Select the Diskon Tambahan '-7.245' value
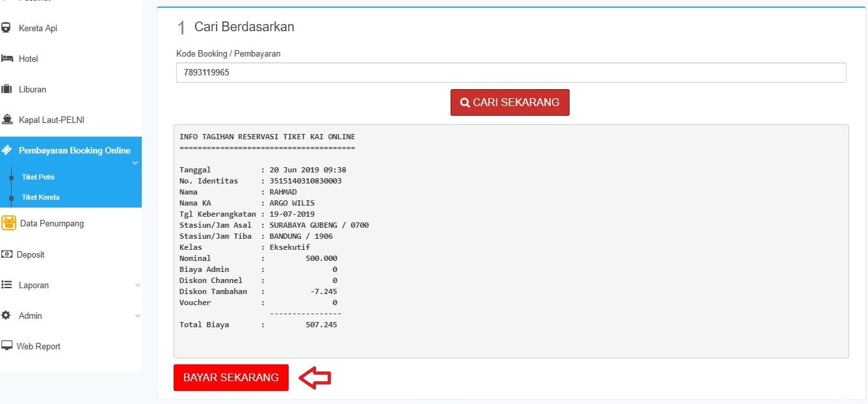The image size is (868, 404). tap(324, 291)
